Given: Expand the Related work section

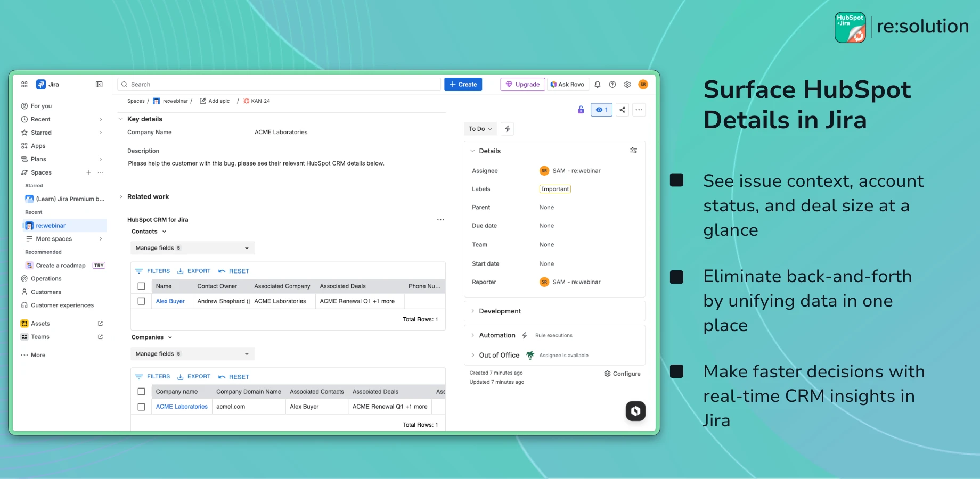Looking at the screenshot, I should 121,197.
